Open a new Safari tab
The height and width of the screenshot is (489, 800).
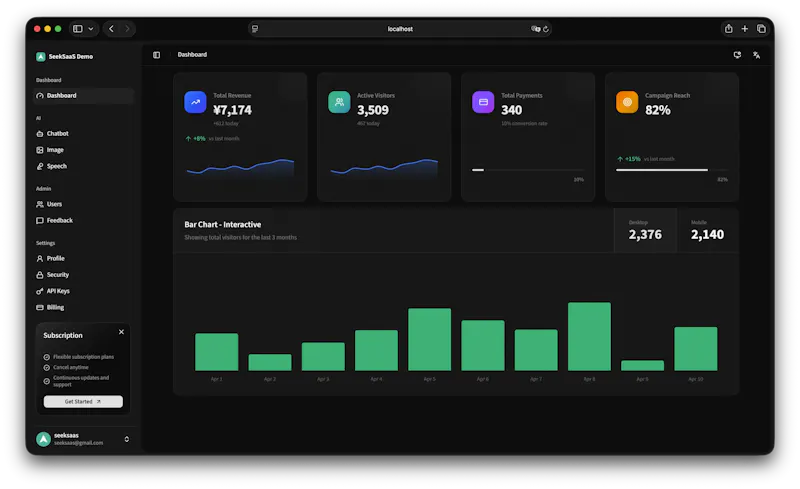click(745, 29)
